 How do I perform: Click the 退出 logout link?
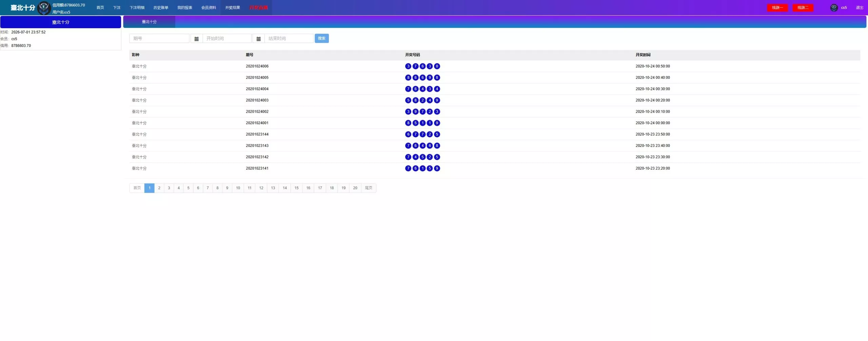860,7
